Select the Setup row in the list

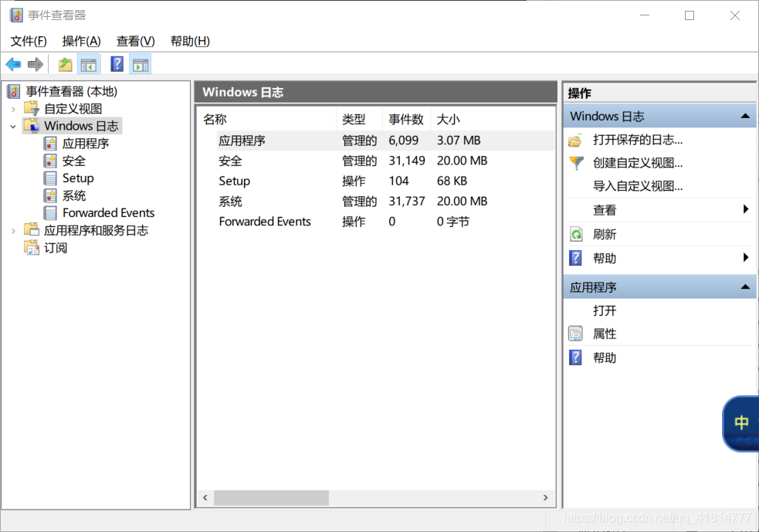385,181
